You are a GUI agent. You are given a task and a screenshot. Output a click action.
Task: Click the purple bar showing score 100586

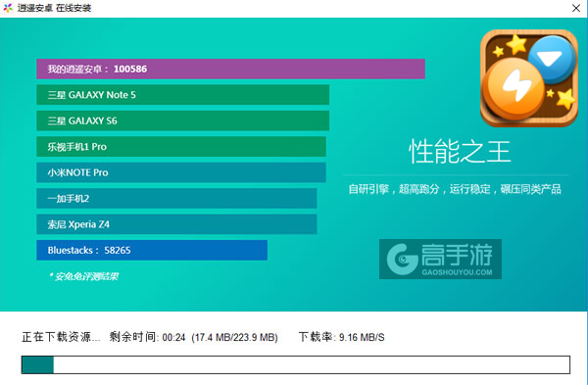[x=230, y=69]
